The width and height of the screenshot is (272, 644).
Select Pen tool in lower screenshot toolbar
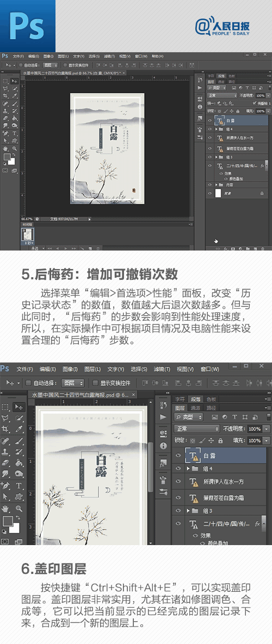(6, 485)
